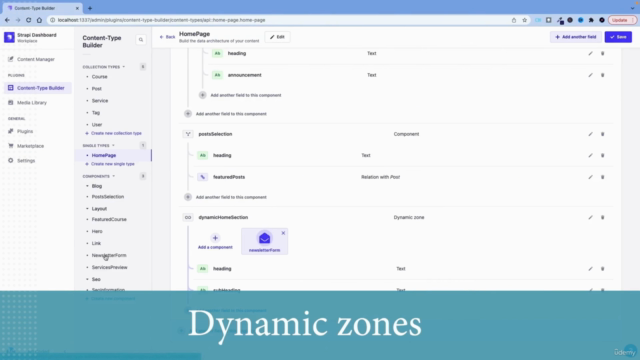Save the HomePage content type
Viewport: 640px width, 360px height.
(x=618, y=37)
